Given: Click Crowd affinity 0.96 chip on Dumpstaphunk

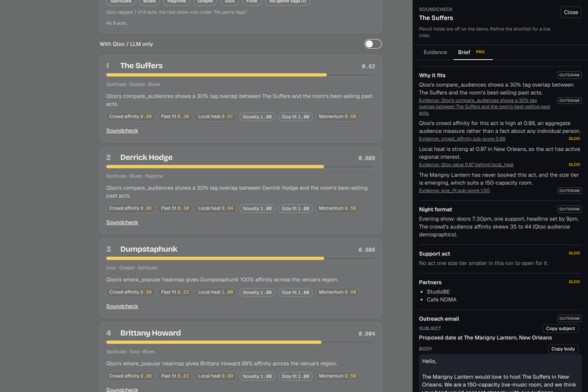Looking at the screenshot, I should click(x=131, y=292).
